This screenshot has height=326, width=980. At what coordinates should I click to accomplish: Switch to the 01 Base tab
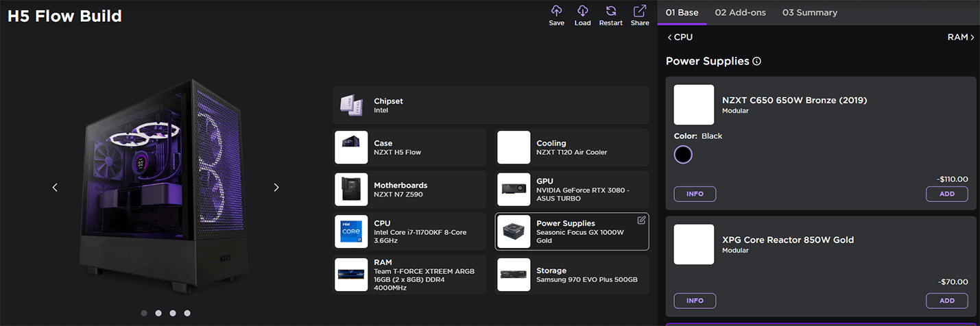click(x=682, y=12)
